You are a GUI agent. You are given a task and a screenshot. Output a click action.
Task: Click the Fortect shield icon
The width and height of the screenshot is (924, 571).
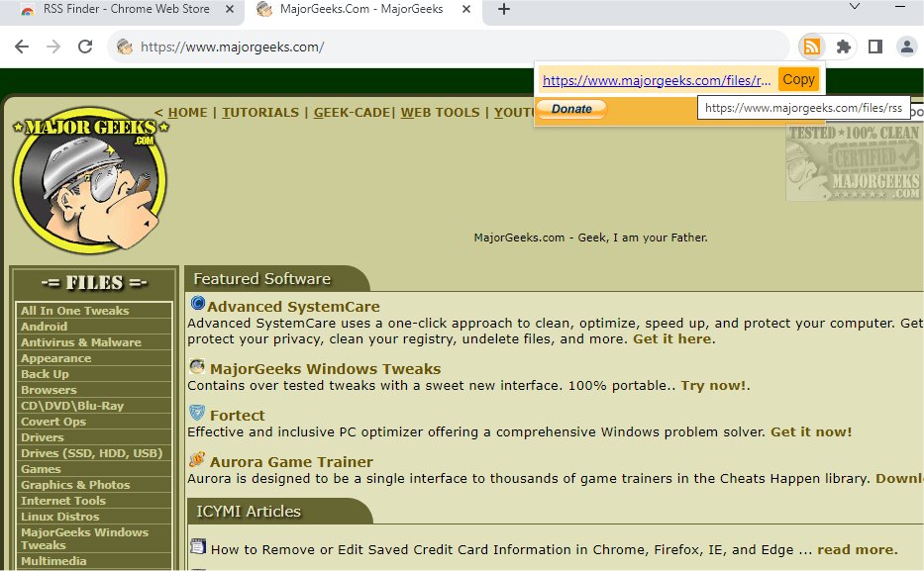pos(197,412)
